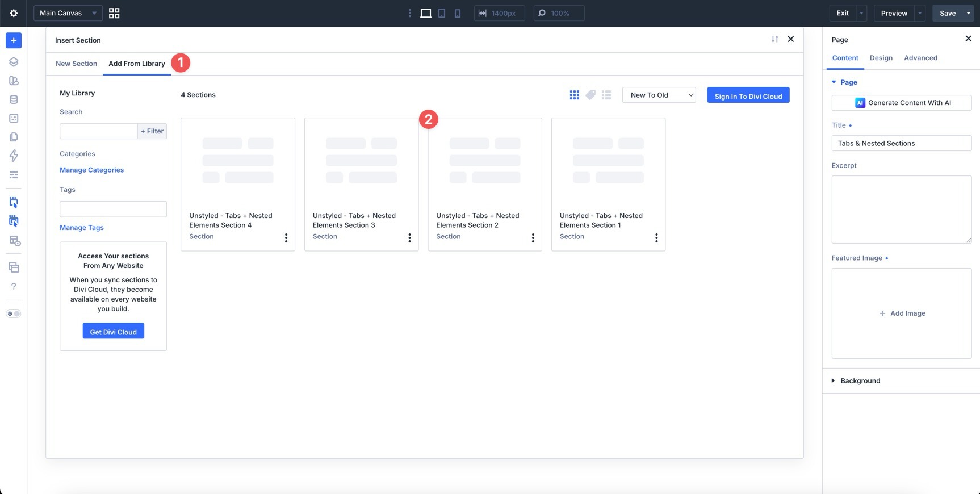This screenshot has width=980, height=494.
Task: Switch to desktop view icon
Action: pyautogui.click(x=426, y=13)
